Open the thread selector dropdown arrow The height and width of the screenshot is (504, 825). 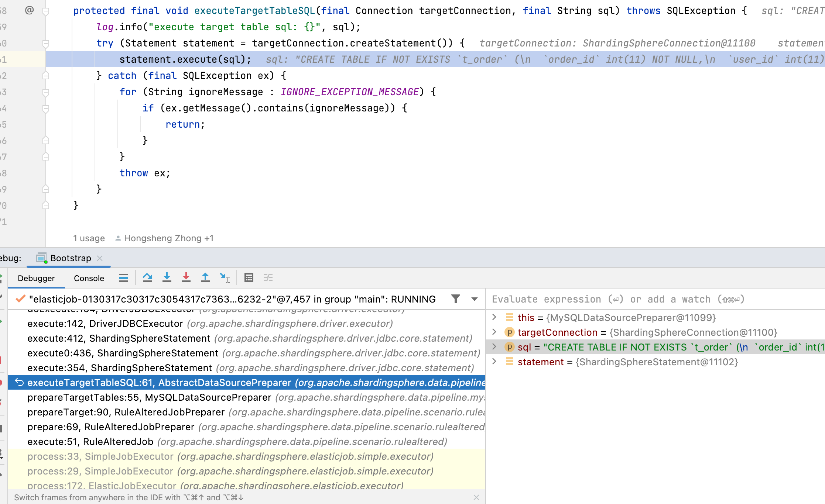(474, 299)
